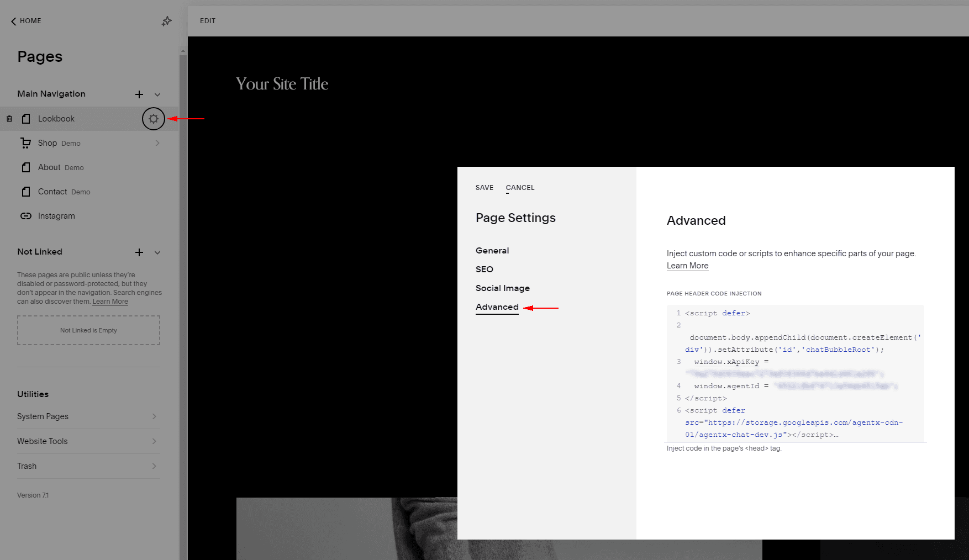This screenshot has width=969, height=560.
Task: Cancel the page settings dialog
Action: click(520, 188)
